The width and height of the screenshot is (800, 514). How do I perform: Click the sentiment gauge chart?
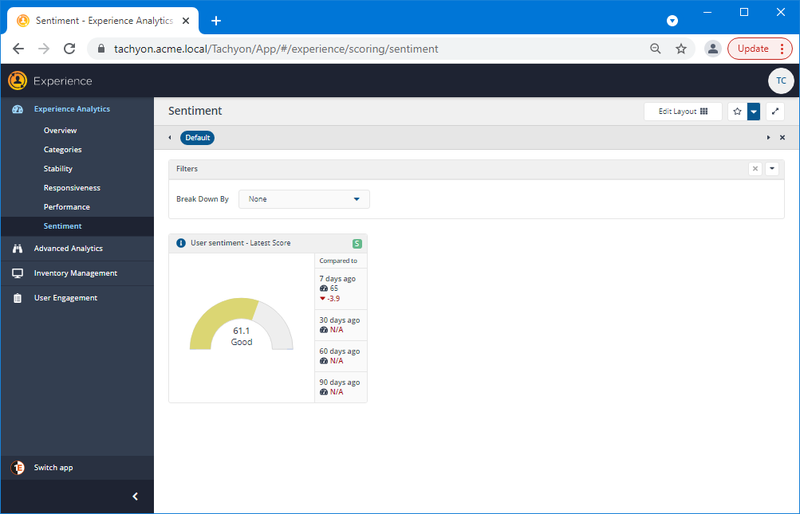pyautogui.click(x=241, y=324)
